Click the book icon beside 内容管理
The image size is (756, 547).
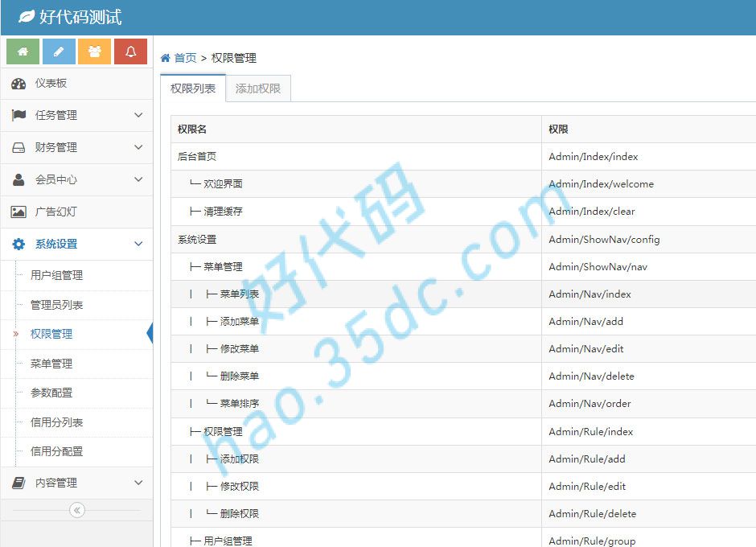click(x=18, y=483)
